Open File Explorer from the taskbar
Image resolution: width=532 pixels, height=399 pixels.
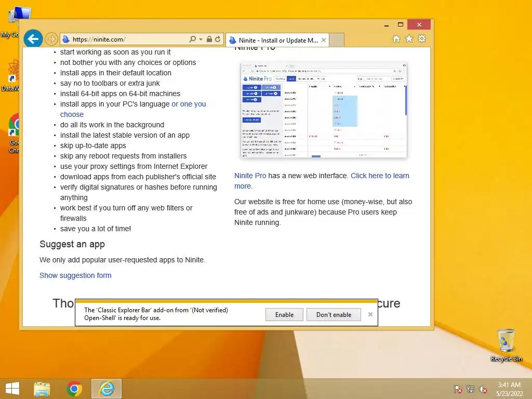(42, 389)
